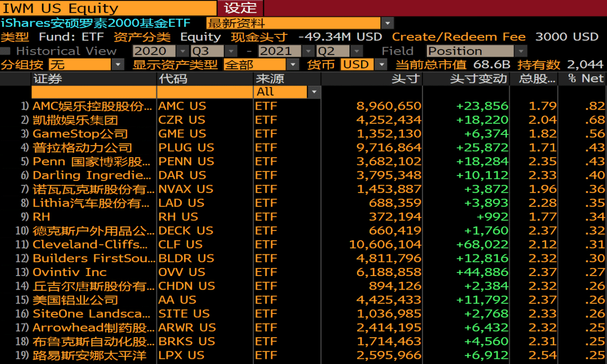Click the LPX US ticker code
Screen dimensions: 607x364
[181, 355]
